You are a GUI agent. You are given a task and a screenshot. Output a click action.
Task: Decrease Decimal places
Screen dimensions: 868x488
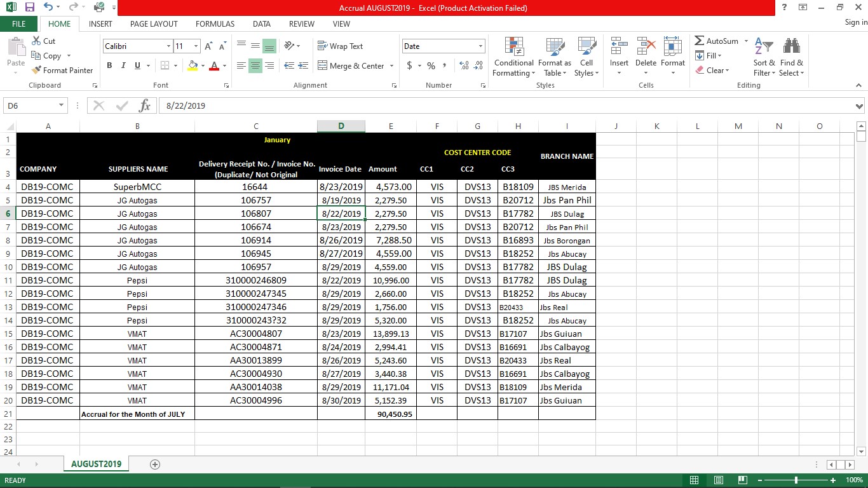tap(478, 65)
